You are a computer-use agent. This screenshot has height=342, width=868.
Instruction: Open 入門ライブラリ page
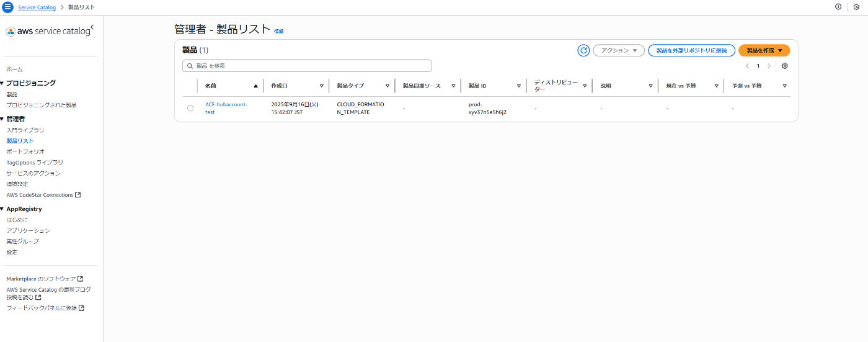[x=25, y=130]
